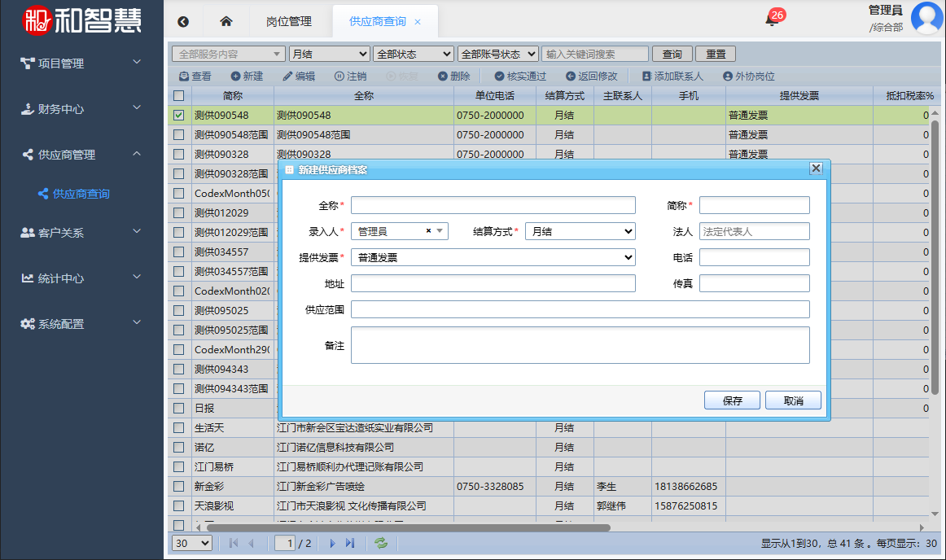The height and width of the screenshot is (560, 946).
Task: Expand 财务中心 sidebar menu
Action: pyautogui.click(x=81, y=108)
